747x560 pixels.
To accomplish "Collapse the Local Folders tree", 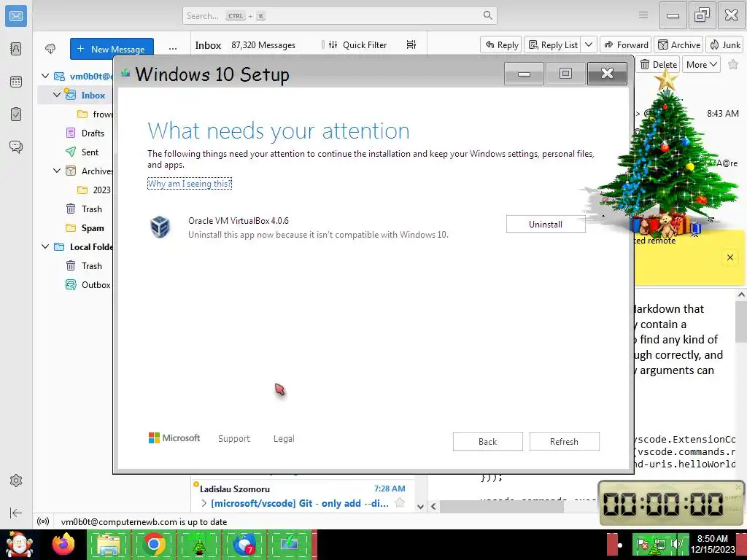I will 45,246.
